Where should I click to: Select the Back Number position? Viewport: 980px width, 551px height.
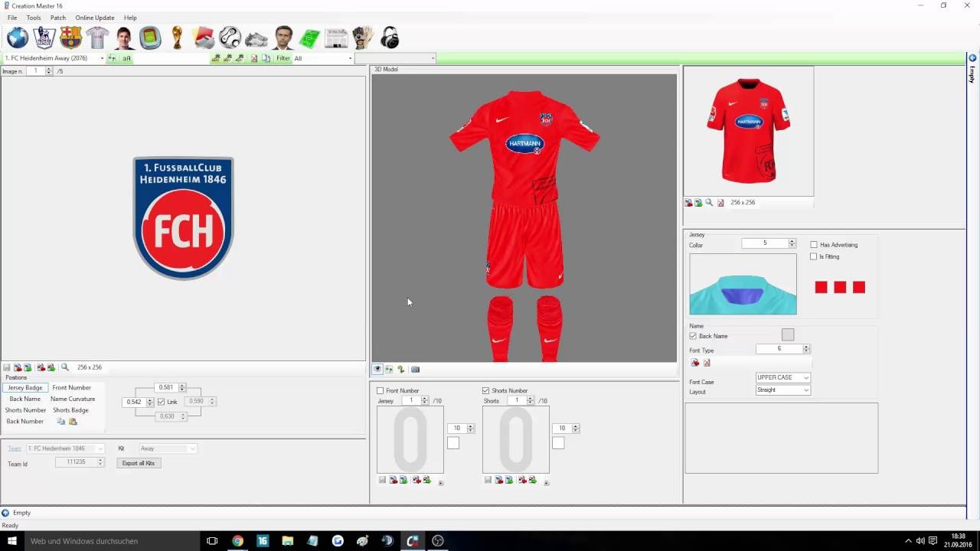(25, 422)
